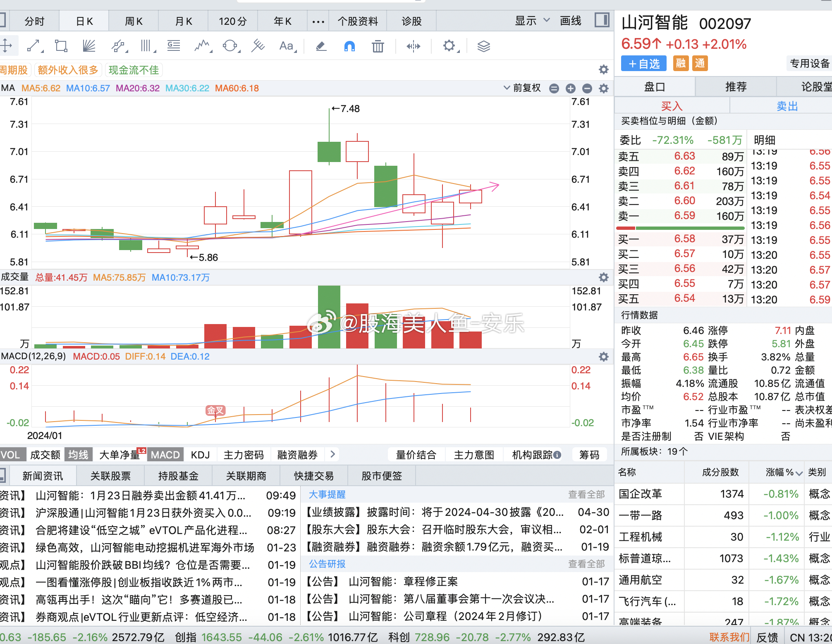Add stock with +自选 button

pos(644,64)
